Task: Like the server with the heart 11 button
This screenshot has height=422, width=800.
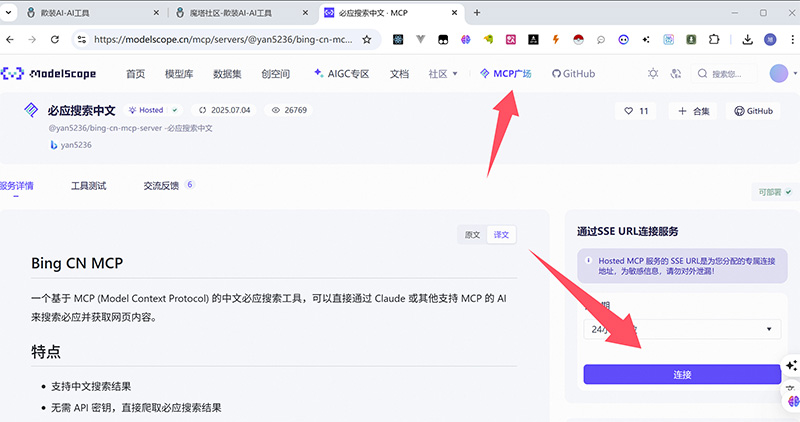Action: (x=636, y=111)
